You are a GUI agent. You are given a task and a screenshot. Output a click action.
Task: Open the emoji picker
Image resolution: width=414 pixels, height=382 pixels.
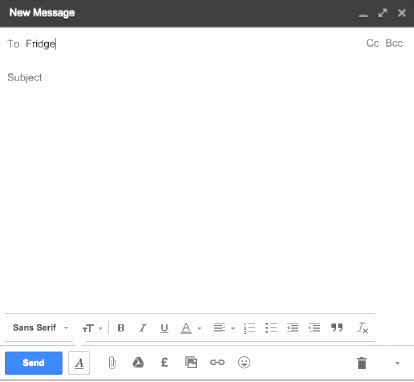[x=244, y=362]
